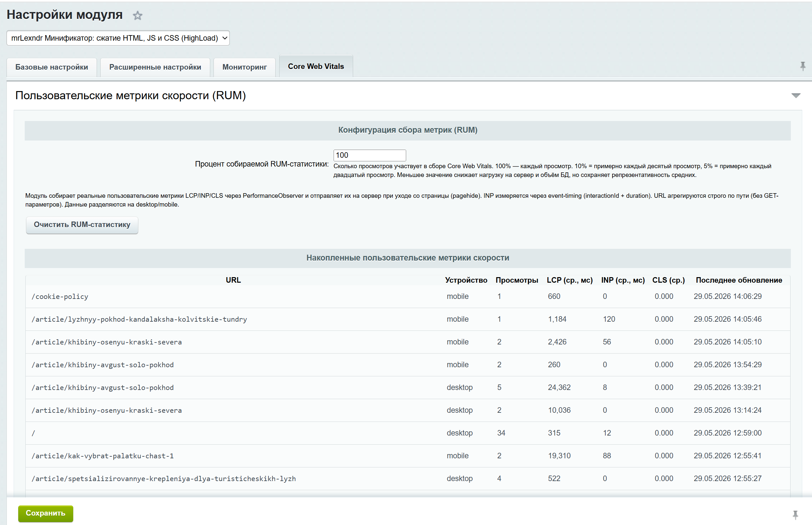Click the spetsializirovannye-krepleniya URL row
The height and width of the screenshot is (525, 812).
tap(407, 479)
